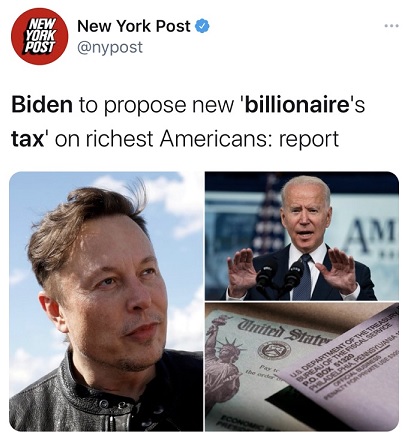Open the @nypost handle link
The image size is (407, 441).
tap(110, 47)
